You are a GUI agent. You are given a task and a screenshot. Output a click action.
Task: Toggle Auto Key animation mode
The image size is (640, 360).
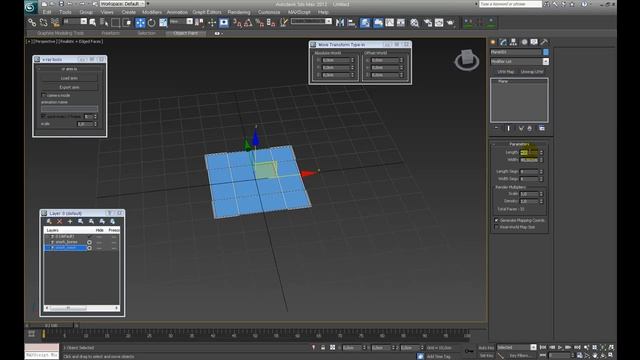pos(486,348)
